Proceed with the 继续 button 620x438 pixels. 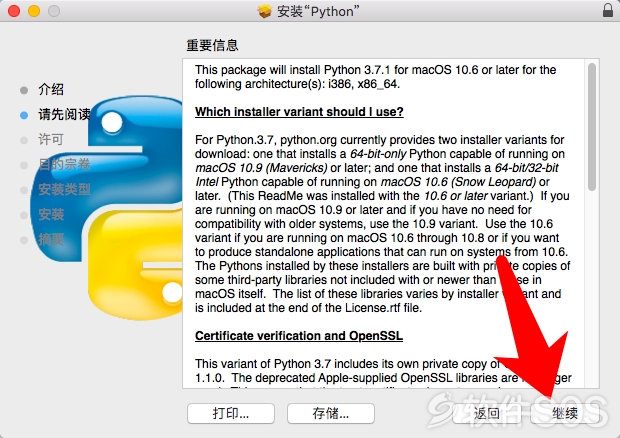click(565, 413)
